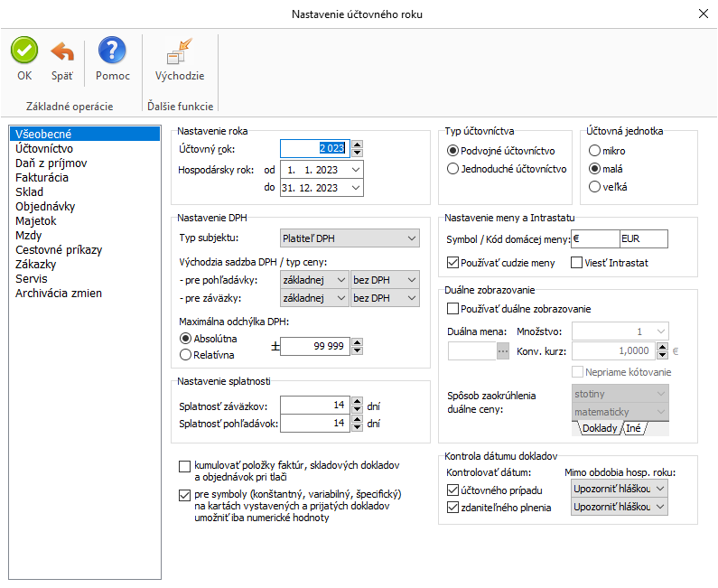This screenshot has width=718, height=588.
Task: Open Typ subjektu Platiteľ DPH dropdown
Action: (x=350, y=238)
